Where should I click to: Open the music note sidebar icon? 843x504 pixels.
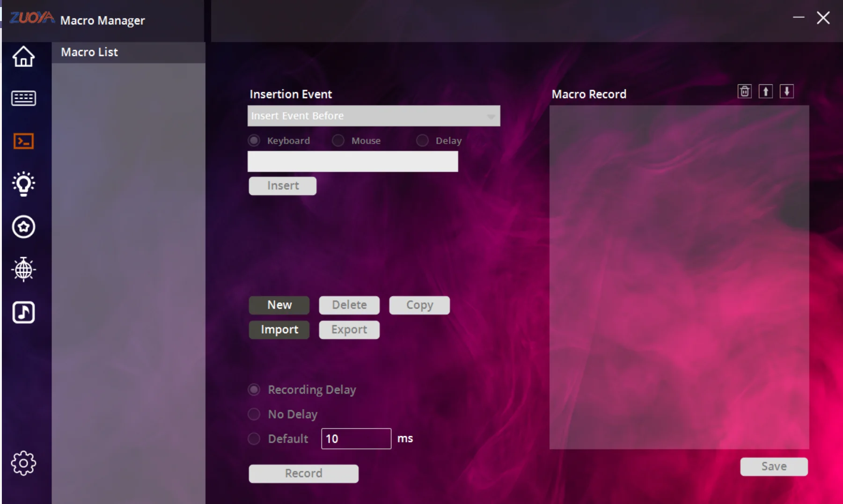pos(23,312)
